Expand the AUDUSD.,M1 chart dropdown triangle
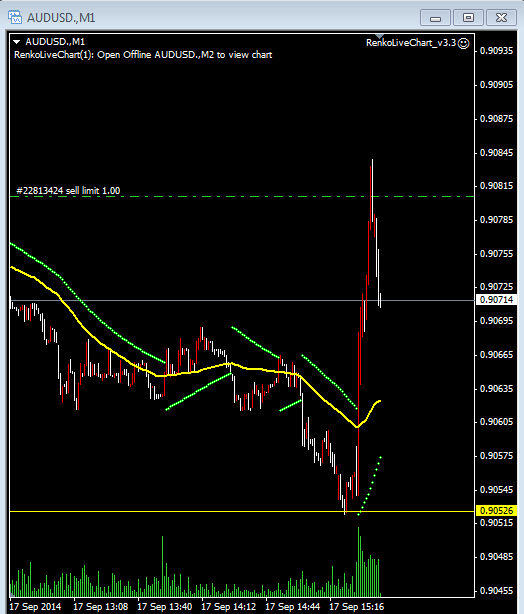Viewport: 524px width, 614px height. (16, 42)
